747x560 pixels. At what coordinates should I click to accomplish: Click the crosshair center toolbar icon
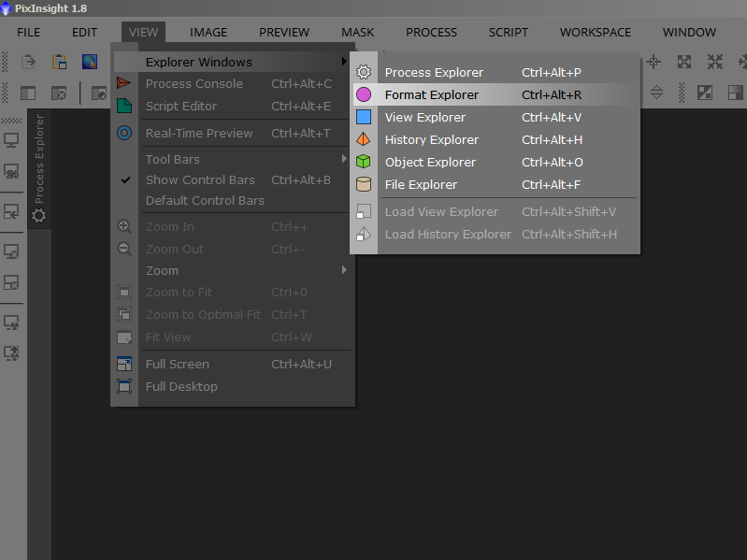(x=654, y=62)
